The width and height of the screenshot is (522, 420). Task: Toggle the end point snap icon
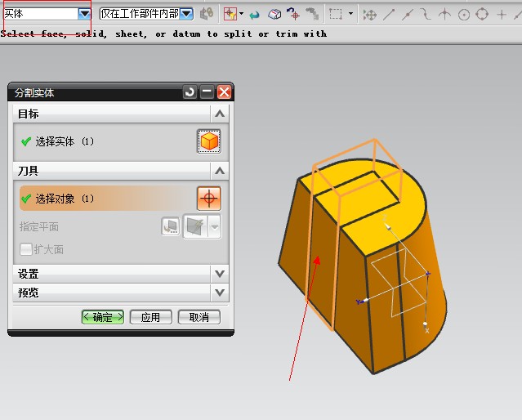pos(389,15)
